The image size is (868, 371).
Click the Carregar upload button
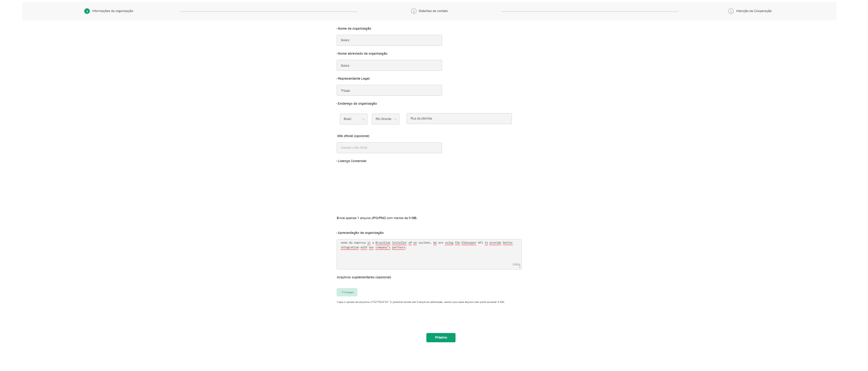coord(347,292)
